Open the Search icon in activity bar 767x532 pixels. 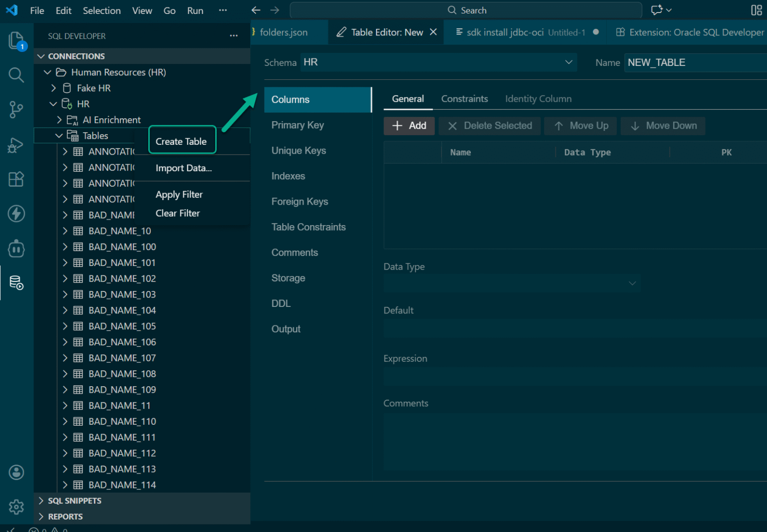click(x=16, y=75)
